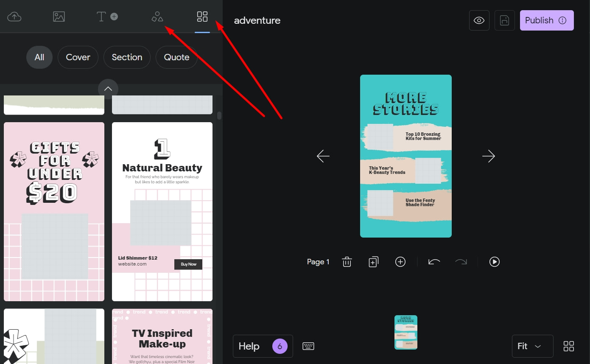Delete Page 1 with the trash icon
This screenshot has width=590, height=364.
[x=347, y=262]
